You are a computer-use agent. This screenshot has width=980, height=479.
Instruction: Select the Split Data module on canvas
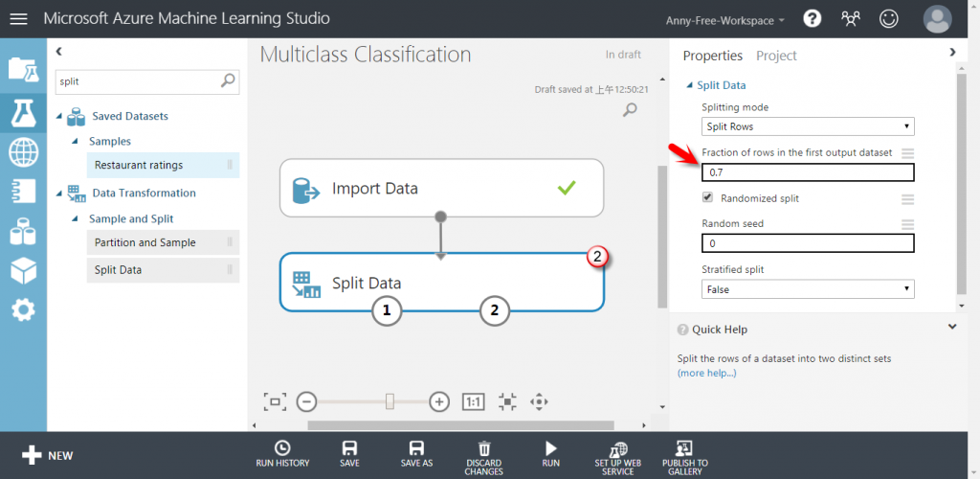click(x=441, y=282)
